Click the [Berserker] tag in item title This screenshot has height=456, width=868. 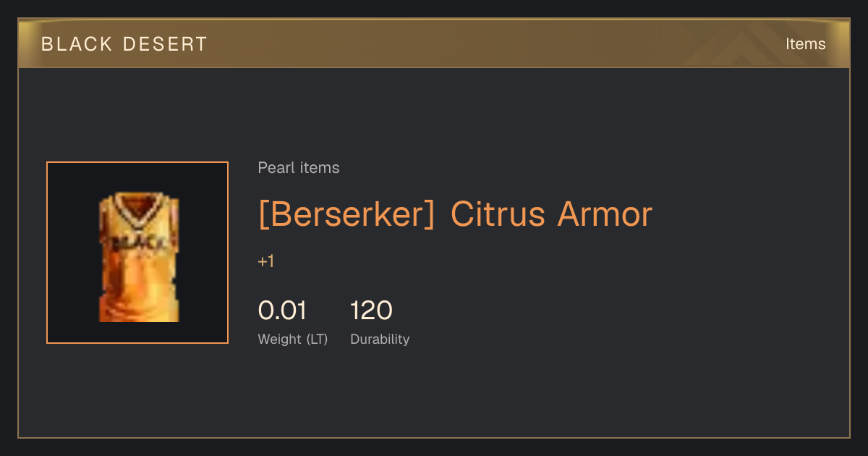(x=346, y=214)
